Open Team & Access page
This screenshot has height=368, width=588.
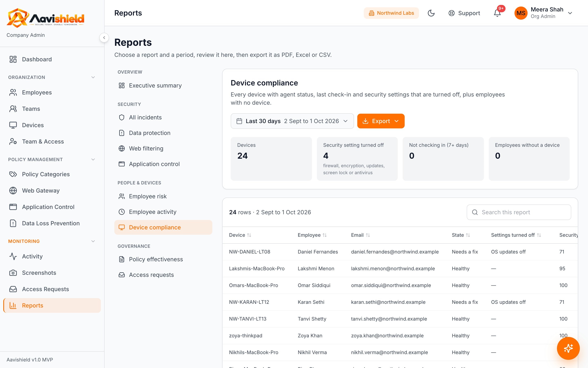[x=52, y=141]
